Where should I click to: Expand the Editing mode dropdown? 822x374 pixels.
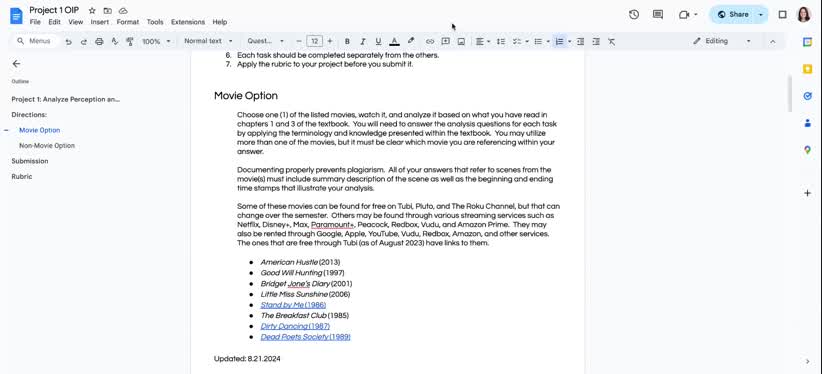point(721,41)
